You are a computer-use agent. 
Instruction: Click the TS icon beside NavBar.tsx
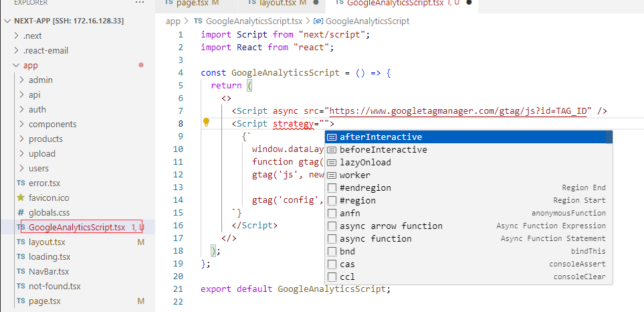coord(21,272)
